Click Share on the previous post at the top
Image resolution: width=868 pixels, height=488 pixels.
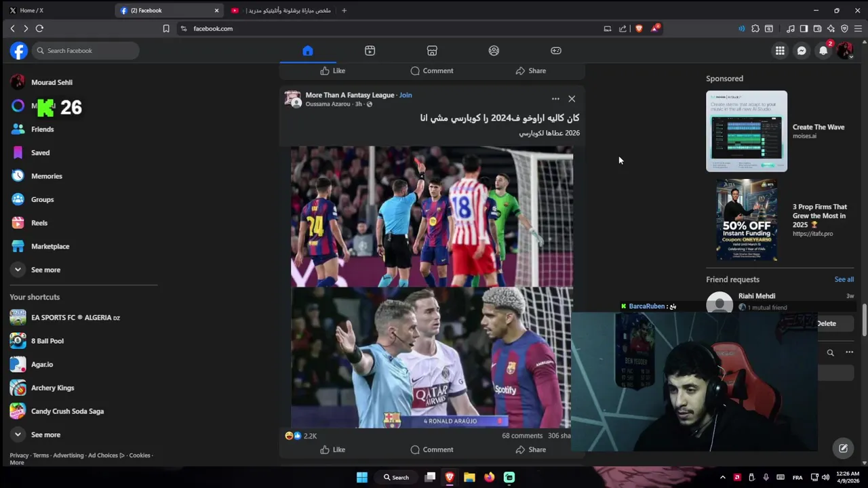[x=530, y=70]
